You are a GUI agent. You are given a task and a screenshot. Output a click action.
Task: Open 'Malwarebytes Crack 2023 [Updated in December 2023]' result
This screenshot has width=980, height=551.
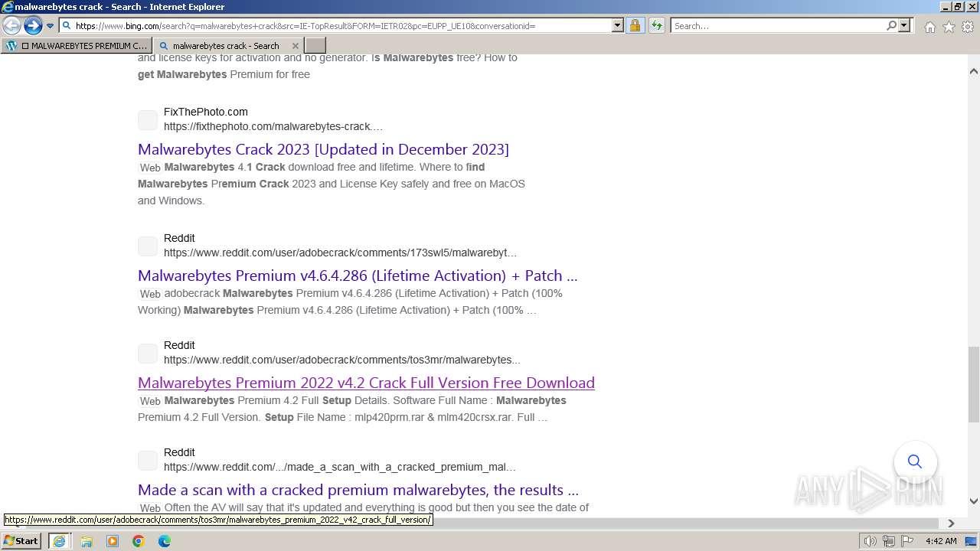[x=323, y=149]
